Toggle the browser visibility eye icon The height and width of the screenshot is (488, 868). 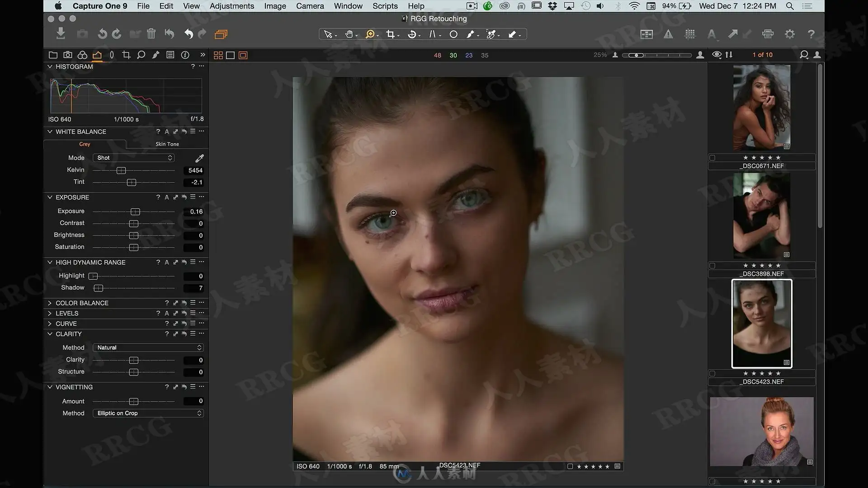click(x=717, y=55)
